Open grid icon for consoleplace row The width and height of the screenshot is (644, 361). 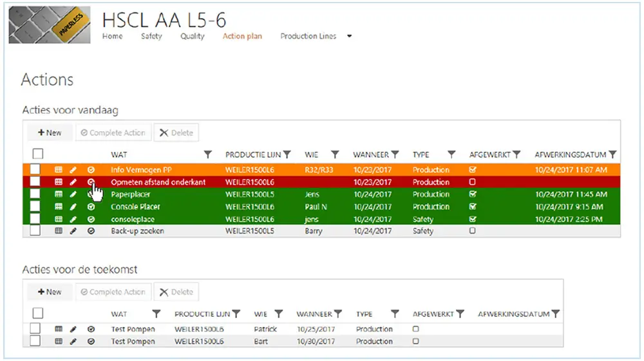59,219
